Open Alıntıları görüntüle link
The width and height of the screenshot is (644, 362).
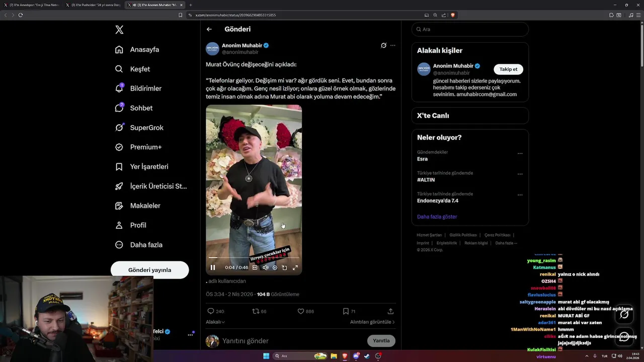point(372,322)
